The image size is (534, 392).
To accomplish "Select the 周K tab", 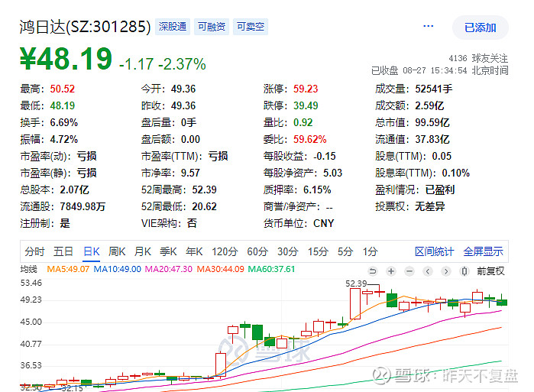I will tap(117, 251).
